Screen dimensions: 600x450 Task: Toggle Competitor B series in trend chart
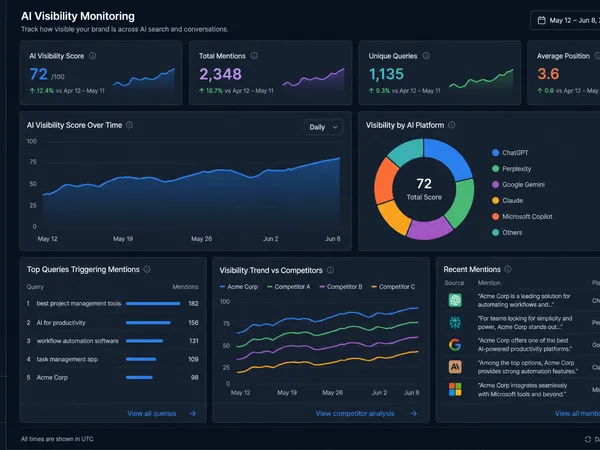341,287
